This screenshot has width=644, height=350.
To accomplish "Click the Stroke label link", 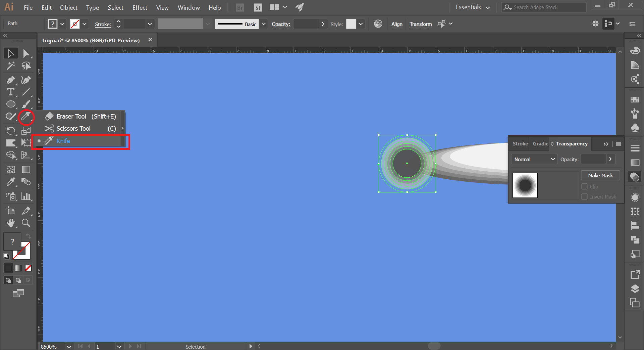I will (103, 24).
